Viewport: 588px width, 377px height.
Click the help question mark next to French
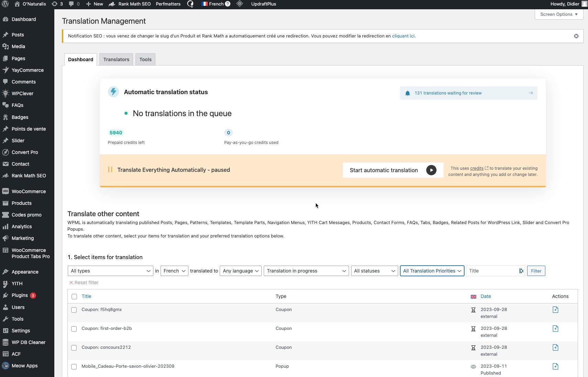coord(228,4)
